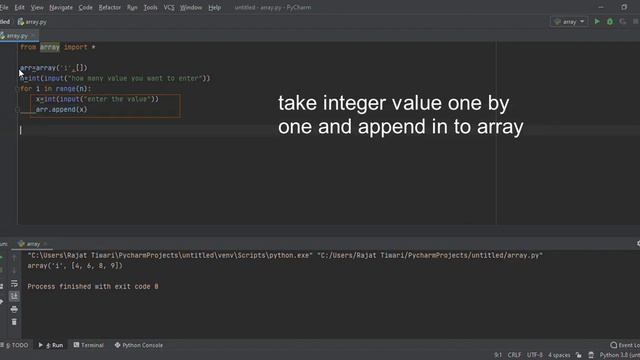The image size is (640, 360).
Task: Toggle scroll-to-end icon in Run panel
Action: (14, 296)
